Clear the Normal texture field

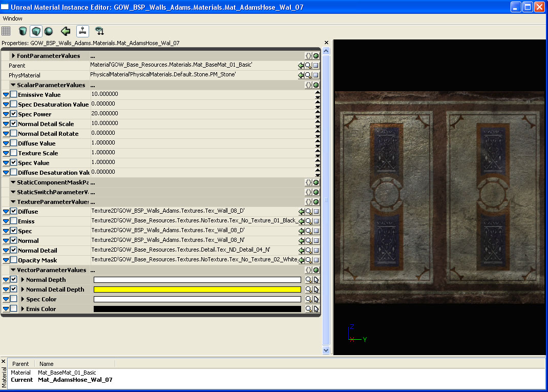pyautogui.click(x=317, y=241)
